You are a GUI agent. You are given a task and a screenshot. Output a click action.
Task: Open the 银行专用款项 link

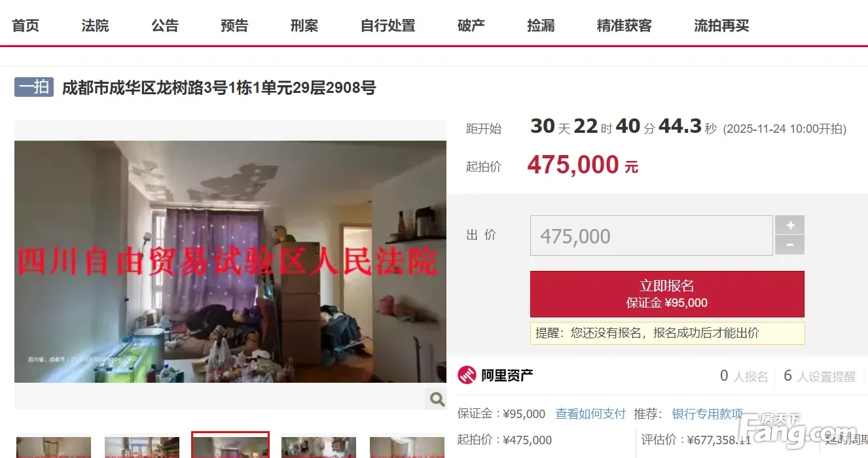click(707, 414)
